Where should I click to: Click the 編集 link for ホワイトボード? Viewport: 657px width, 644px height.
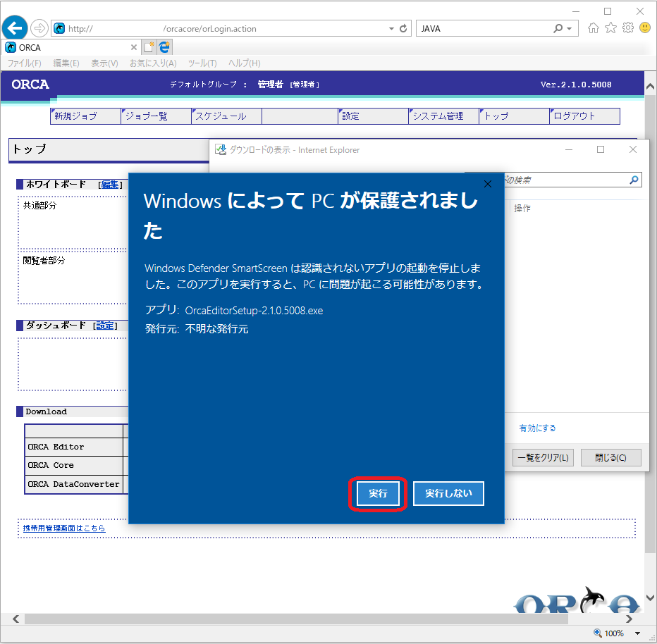click(x=110, y=184)
